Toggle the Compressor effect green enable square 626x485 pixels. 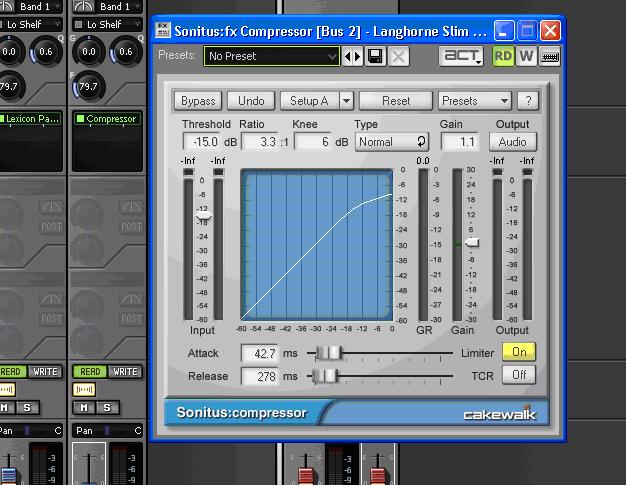pos(80,119)
